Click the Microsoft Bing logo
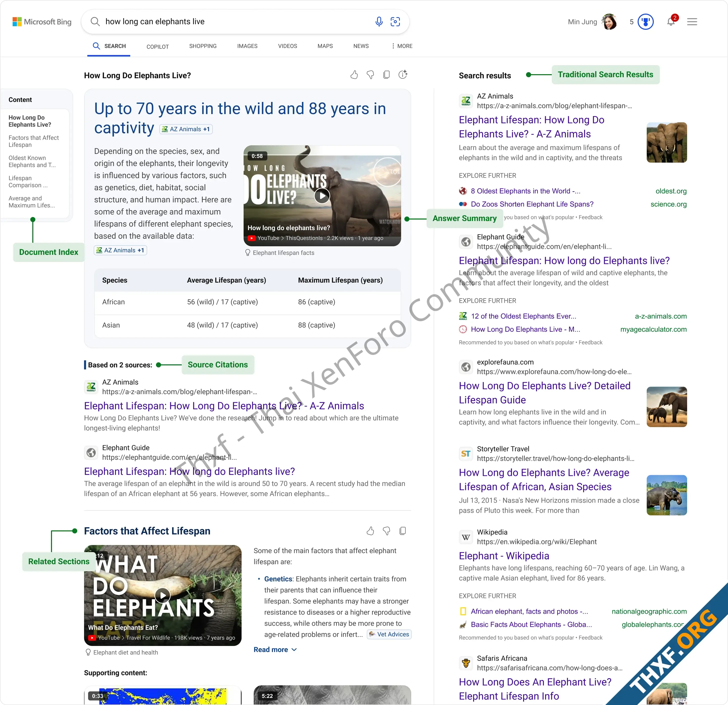728x705 pixels. [x=42, y=21]
